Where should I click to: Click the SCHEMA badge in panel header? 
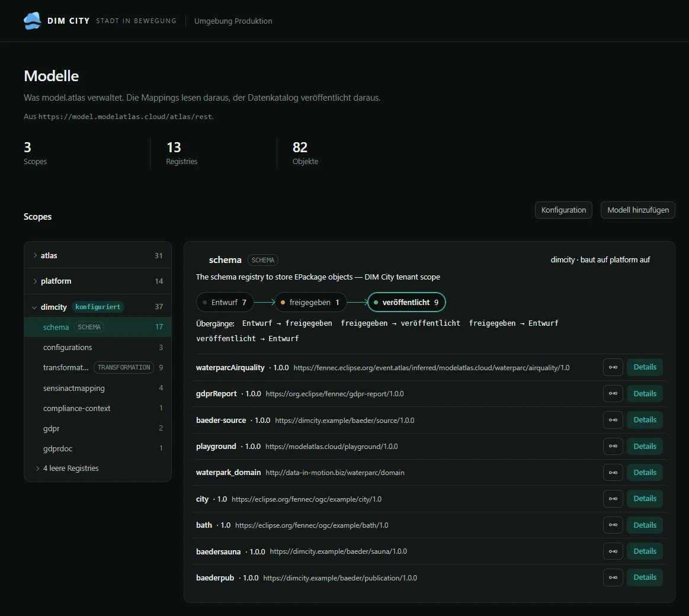click(263, 260)
